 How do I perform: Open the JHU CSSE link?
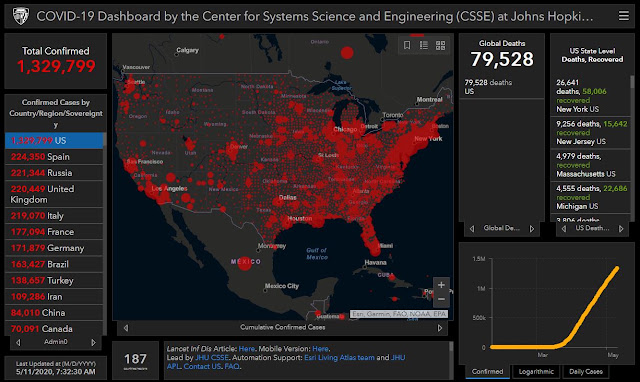[212, 358]
